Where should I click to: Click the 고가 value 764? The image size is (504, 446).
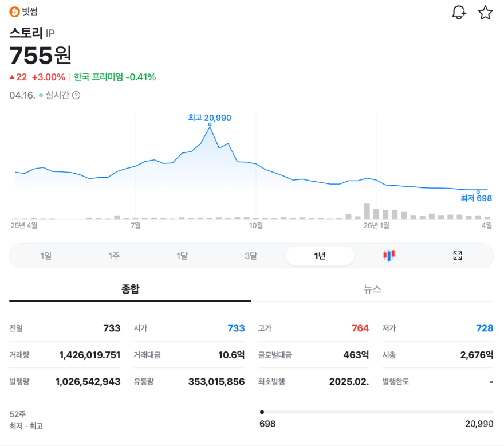pyautogui.click(x=360, y=328)
